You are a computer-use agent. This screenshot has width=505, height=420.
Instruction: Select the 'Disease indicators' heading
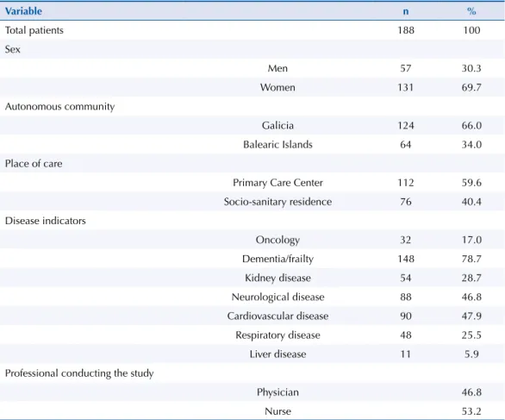click(46, 221)
